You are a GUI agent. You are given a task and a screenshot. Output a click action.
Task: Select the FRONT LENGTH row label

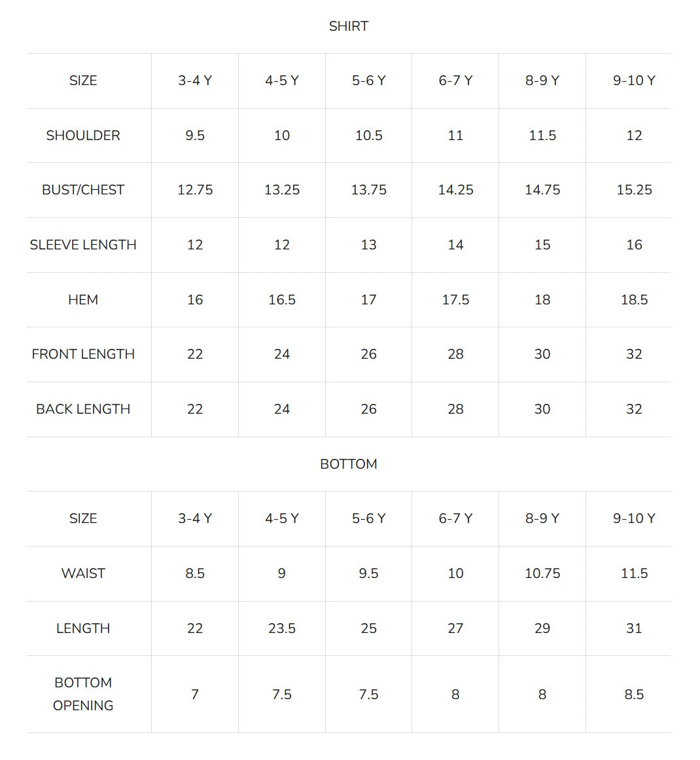point(83,354)
